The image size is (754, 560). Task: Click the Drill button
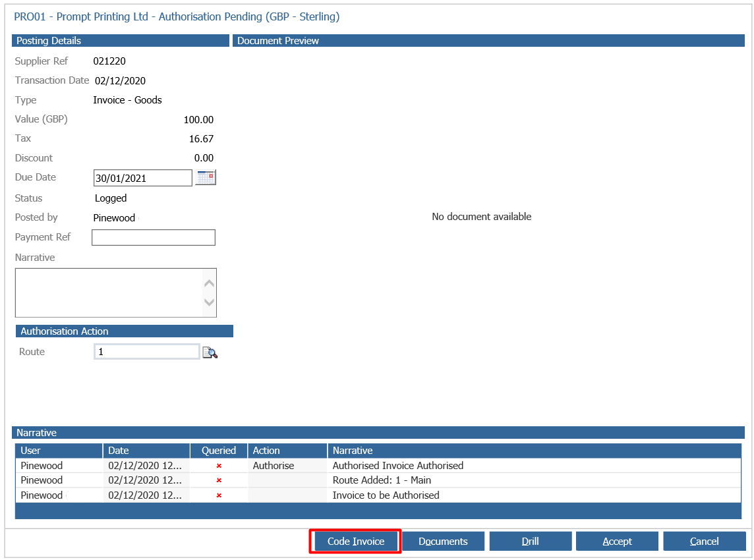point(531,542)
